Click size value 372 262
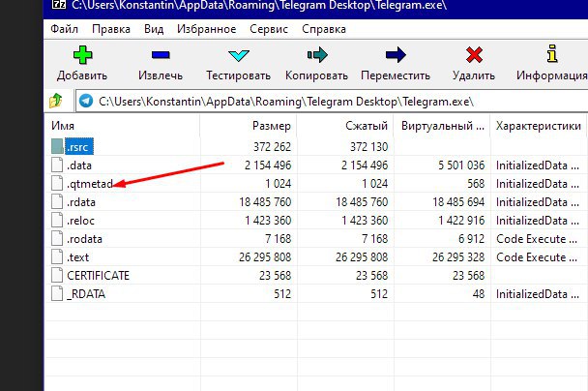 [x=272, y=147]
